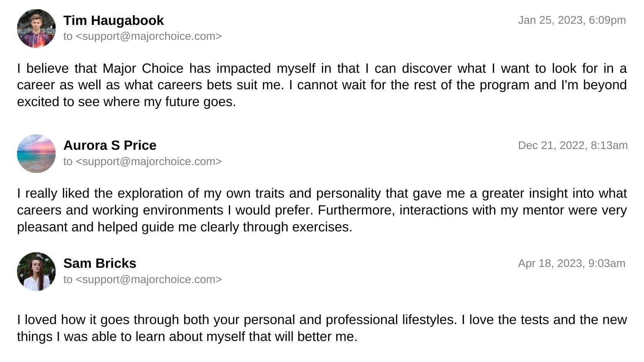Open sender name Sam Bricks
644x362 pixels.
click(100, 263)
